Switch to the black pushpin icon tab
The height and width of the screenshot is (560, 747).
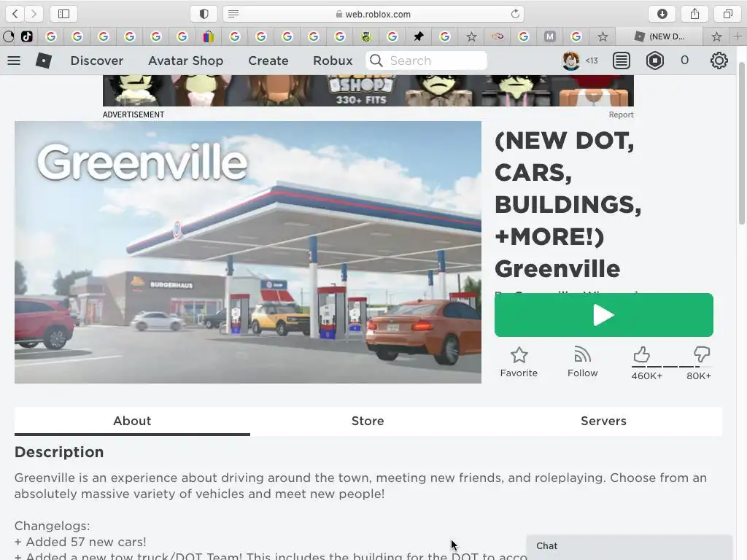418,36
